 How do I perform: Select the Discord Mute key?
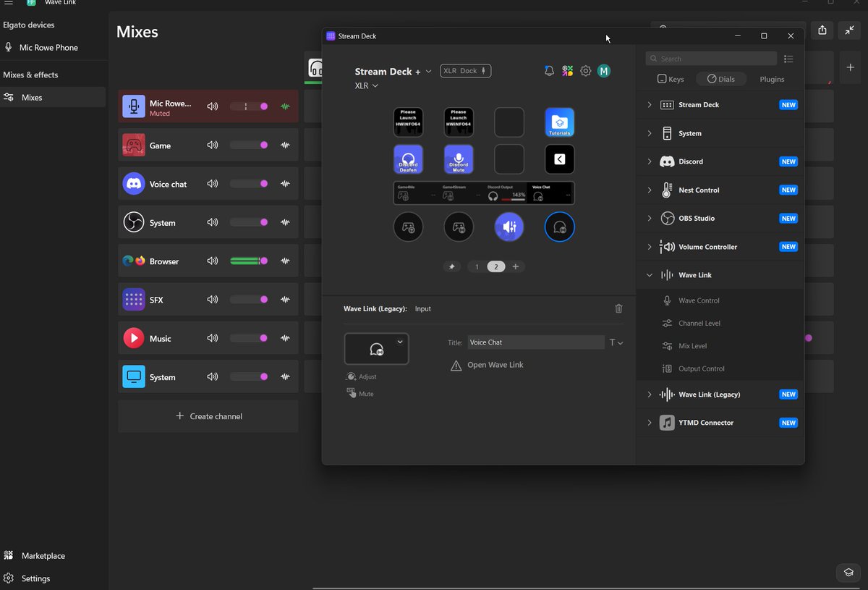[459, 159]
